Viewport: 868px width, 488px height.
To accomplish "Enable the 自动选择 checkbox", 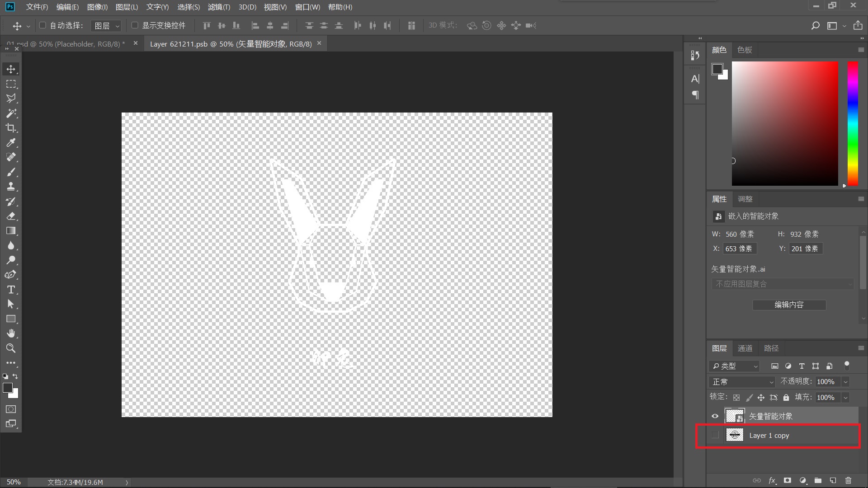I will pos(42,25).
